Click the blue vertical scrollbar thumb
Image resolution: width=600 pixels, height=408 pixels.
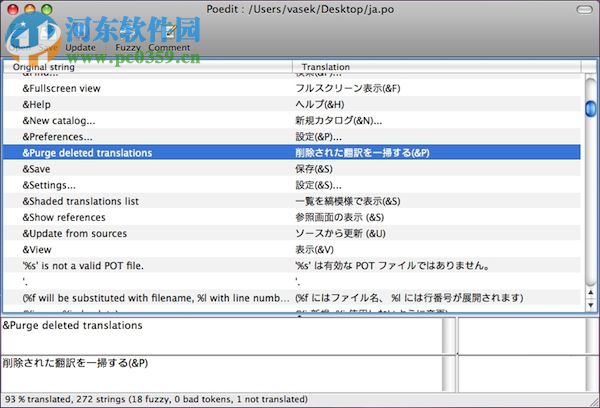tap(591, 108)
